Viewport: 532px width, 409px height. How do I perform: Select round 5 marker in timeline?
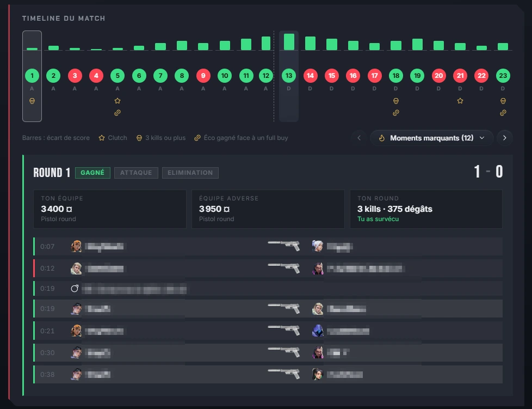click(117, 75)
